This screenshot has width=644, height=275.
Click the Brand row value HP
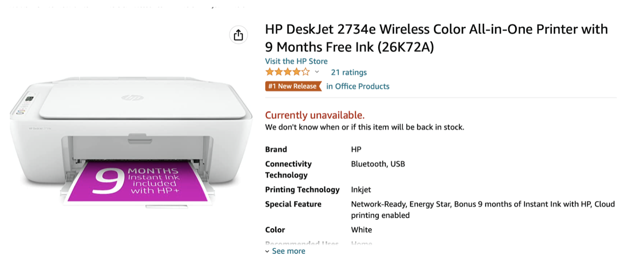(356, 149)
